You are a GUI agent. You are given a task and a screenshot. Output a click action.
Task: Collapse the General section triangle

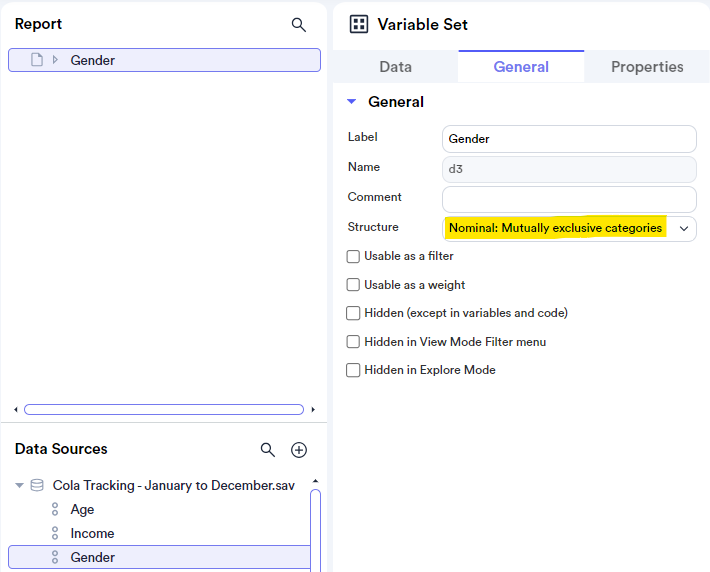(351, 101)
